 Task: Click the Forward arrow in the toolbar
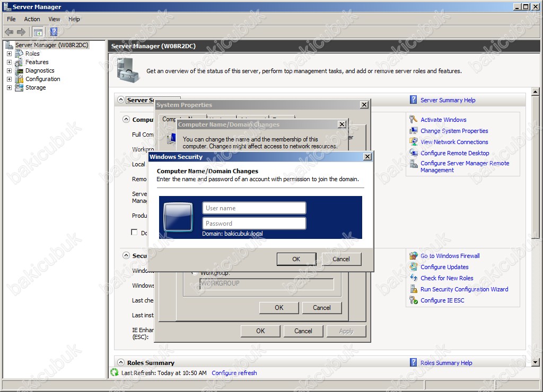tap(21, 32)
